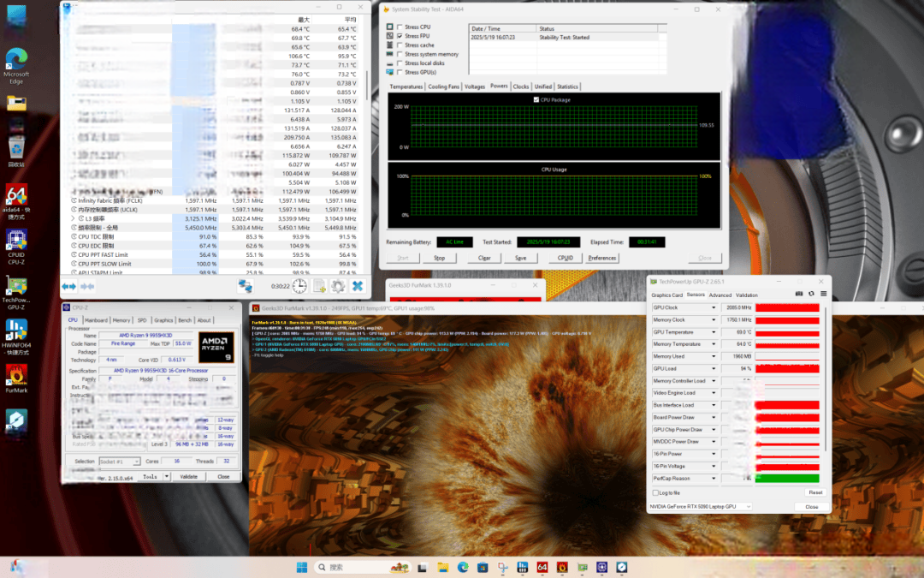
Task: Open the CPU-Z Mainboard tab
Action: (96, 320)
